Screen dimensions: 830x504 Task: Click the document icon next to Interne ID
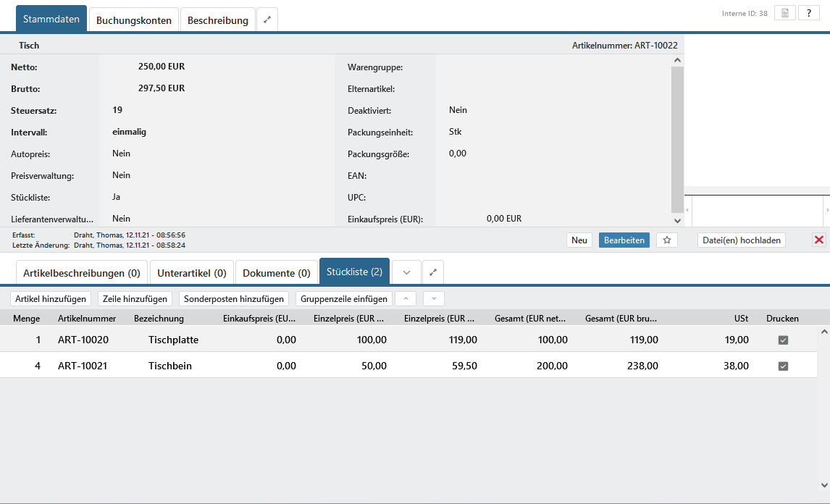[785, 13]
